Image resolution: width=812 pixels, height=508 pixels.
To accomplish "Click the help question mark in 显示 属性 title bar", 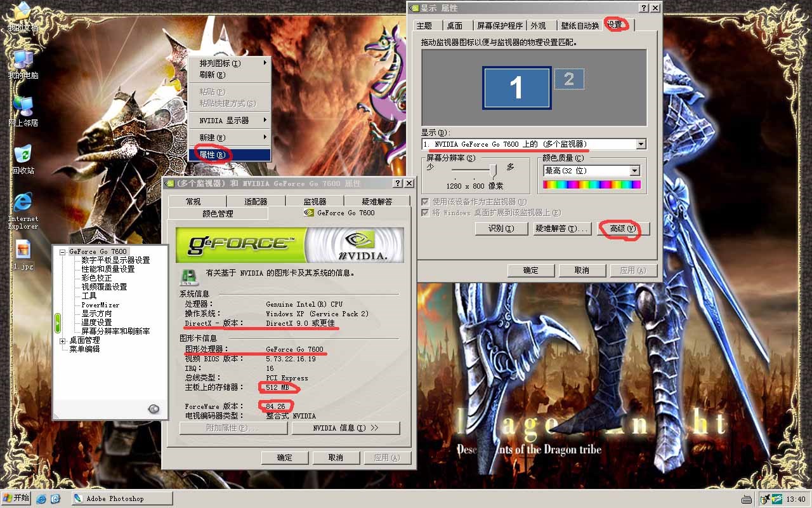I will [644, 8].
